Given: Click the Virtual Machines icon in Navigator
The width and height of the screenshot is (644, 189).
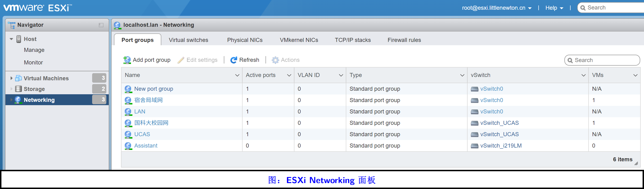Looking at the screenshot, I should pos(18,78).
